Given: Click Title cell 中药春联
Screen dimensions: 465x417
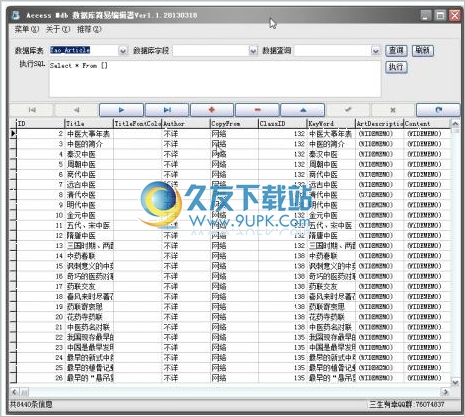Looking at the screenshot, I should click(x=89, y=256).
